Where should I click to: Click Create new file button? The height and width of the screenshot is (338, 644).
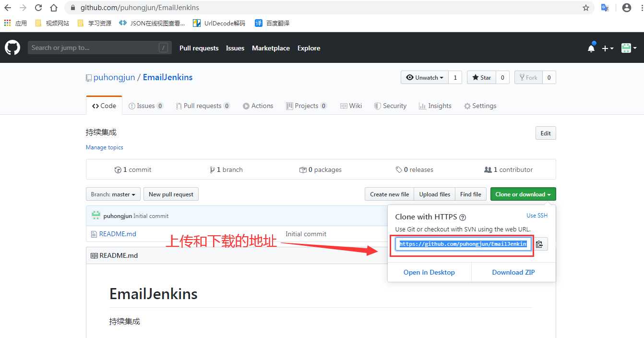click(389, 194)
